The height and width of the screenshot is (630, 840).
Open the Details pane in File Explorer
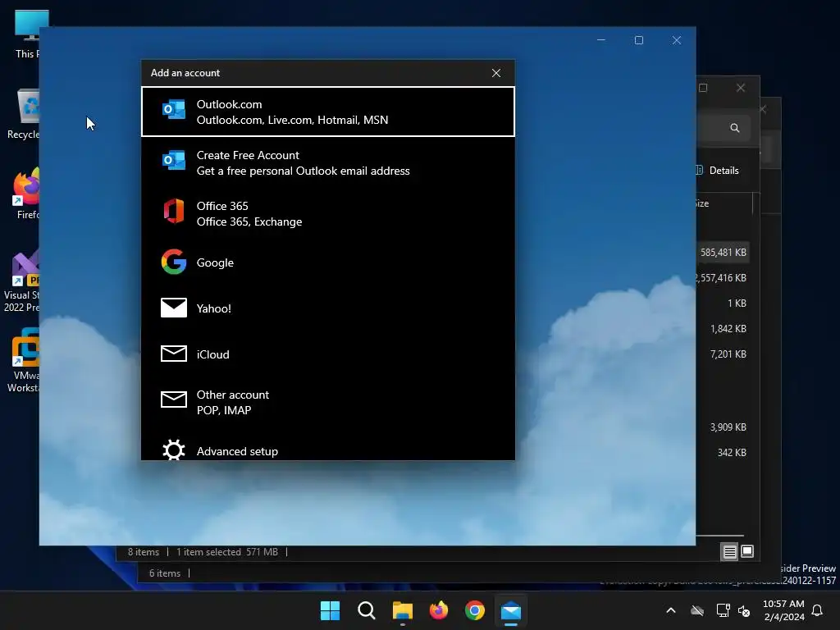coord(718,171)
